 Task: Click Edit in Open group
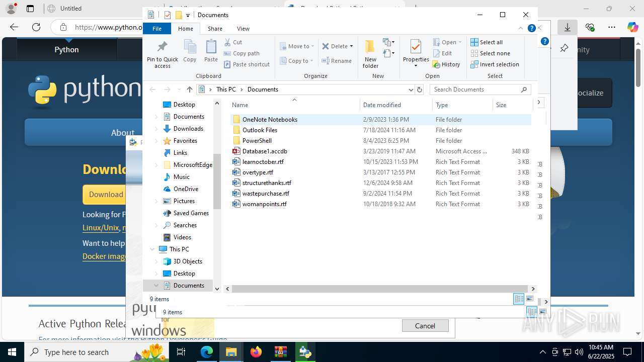coord(442,53)
